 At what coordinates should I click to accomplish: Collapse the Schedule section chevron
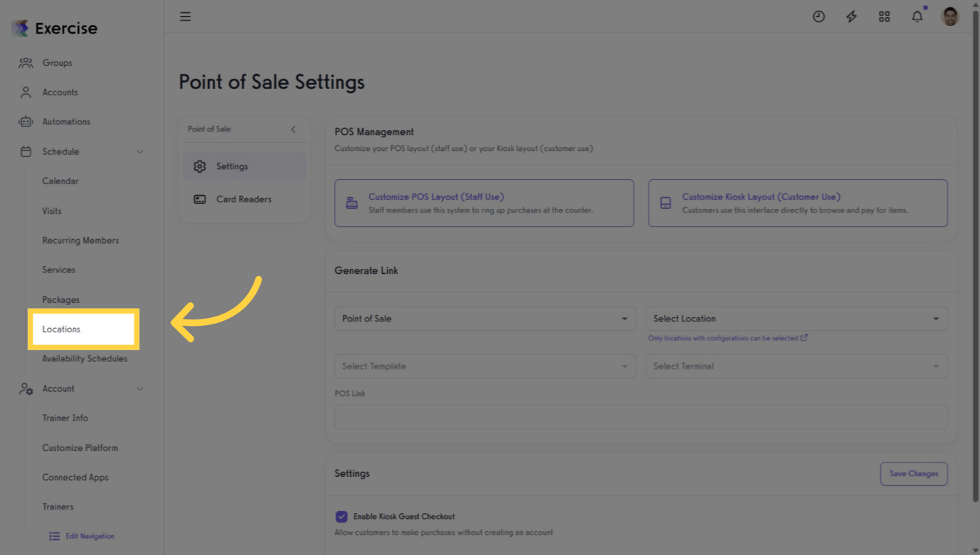point(140,152)
